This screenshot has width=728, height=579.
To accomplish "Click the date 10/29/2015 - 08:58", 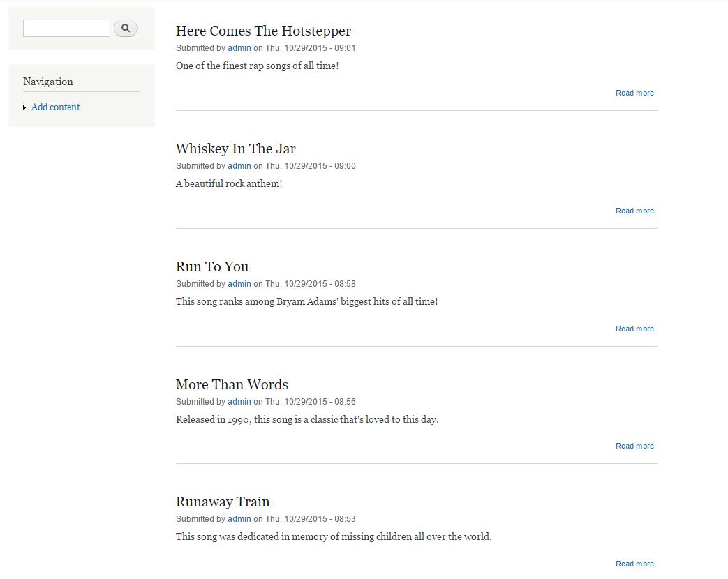I will (320, 283).
